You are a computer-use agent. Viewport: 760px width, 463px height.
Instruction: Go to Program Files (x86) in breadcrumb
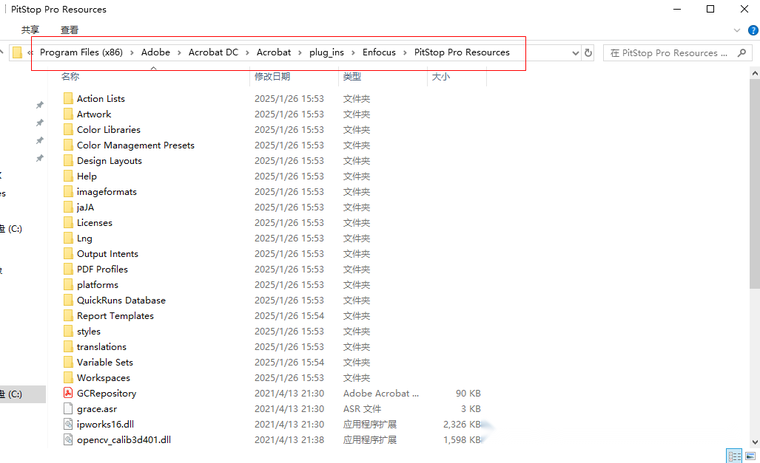pyautogui.click(x=81, y=52)
